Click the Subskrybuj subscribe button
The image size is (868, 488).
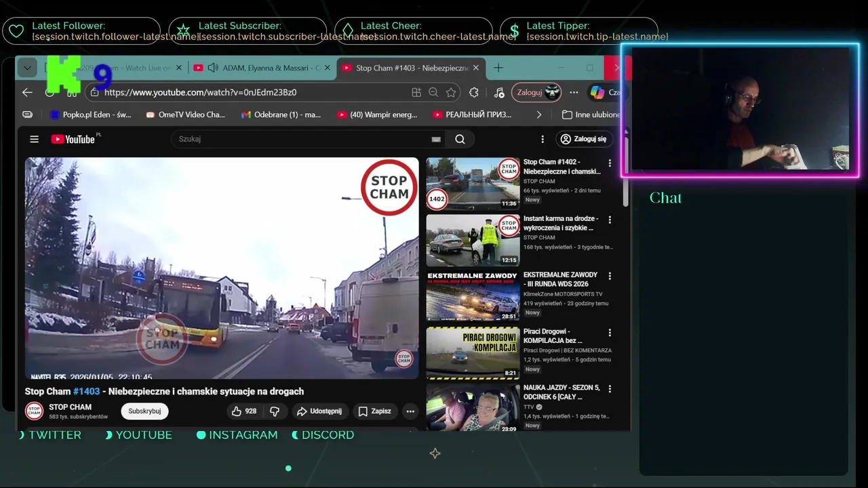click(144, 411)
